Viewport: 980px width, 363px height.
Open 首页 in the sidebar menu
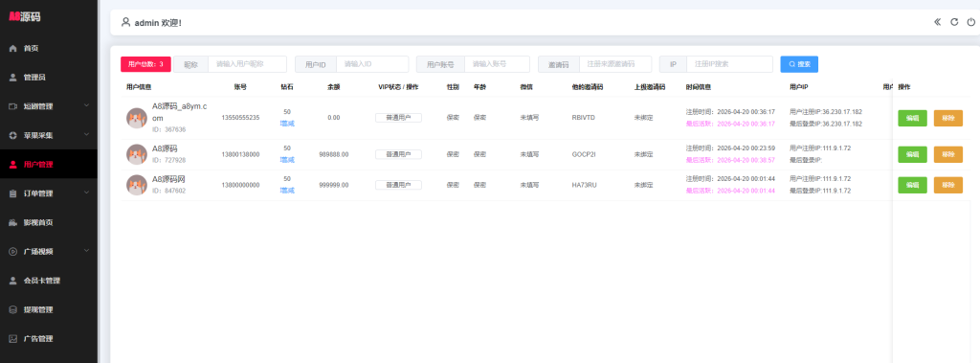49,48
